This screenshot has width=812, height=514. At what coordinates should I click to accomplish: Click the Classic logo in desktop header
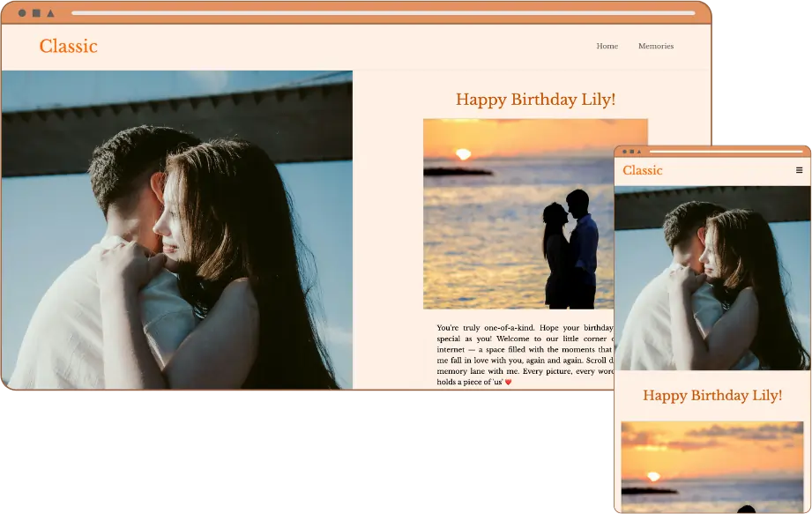click(x=68, y=47)
